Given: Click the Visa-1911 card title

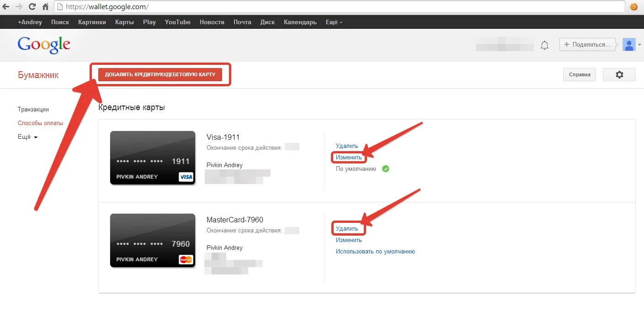Looking at the screenshot, I should click(223, 137).
